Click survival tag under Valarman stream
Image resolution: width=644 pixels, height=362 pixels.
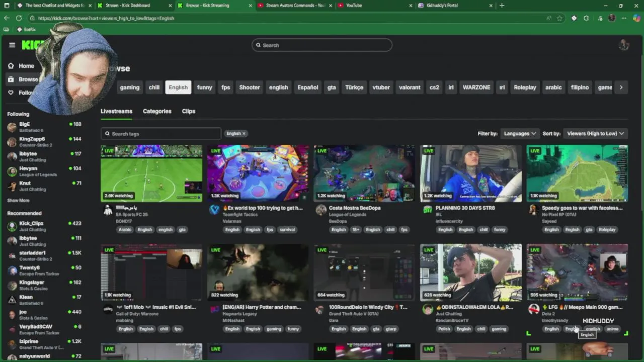pyautogui.click(x=287, y=229)
